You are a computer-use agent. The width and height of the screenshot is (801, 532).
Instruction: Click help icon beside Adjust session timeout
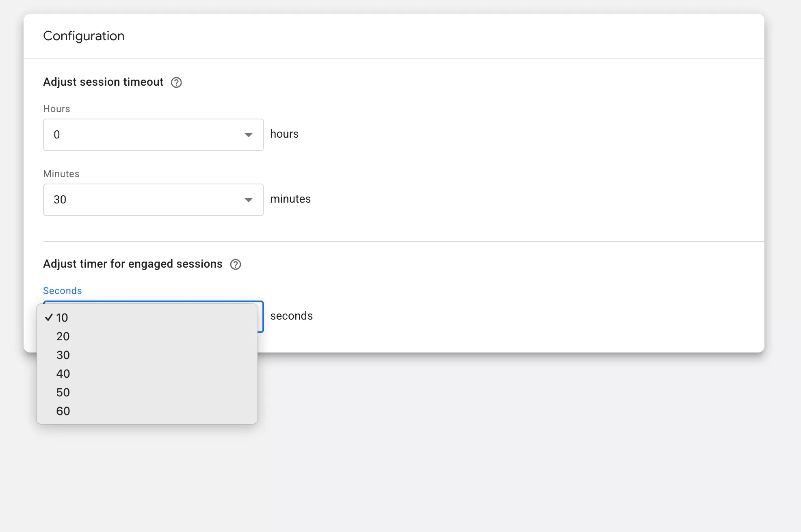click(176, 82)
